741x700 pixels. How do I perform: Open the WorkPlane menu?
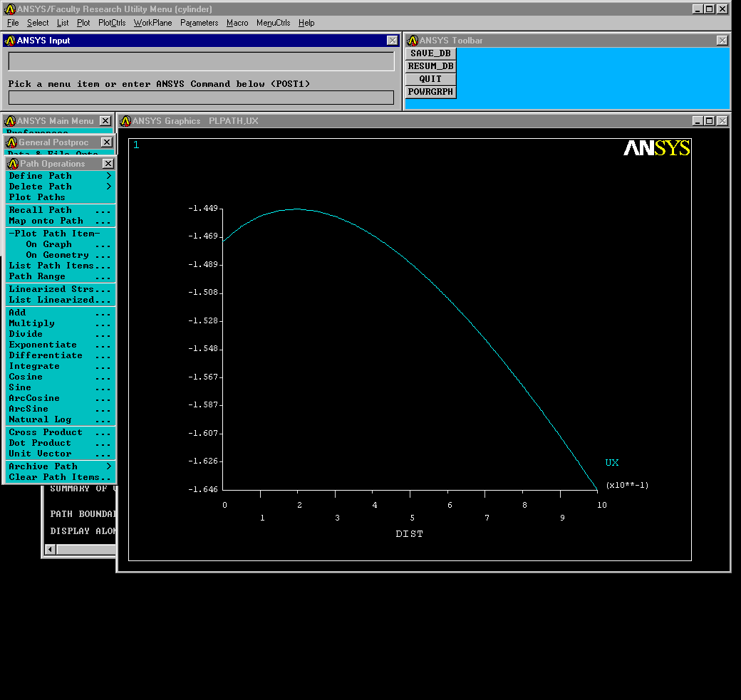(152, 23)
